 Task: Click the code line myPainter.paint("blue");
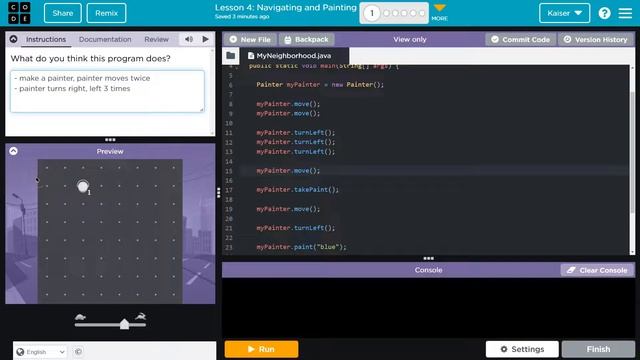click(x=301, y=247)
